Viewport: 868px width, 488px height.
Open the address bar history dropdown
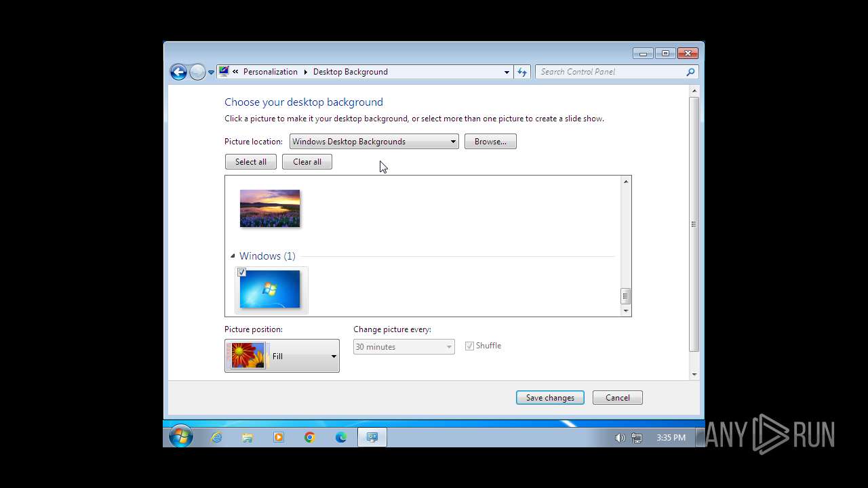point(507,72)
